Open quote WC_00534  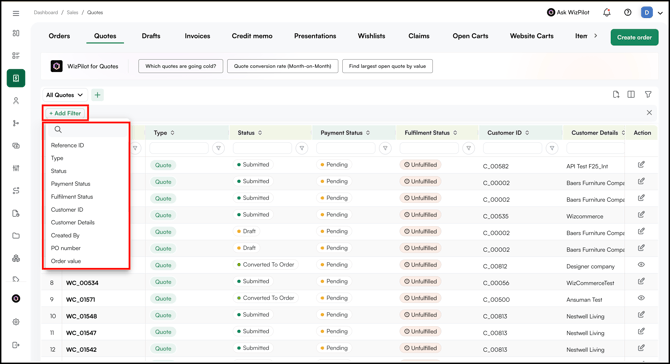[x=82, y=283]
